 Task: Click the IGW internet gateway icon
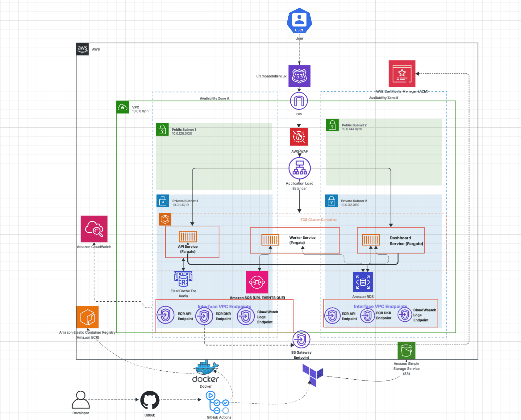coord(299,101)
